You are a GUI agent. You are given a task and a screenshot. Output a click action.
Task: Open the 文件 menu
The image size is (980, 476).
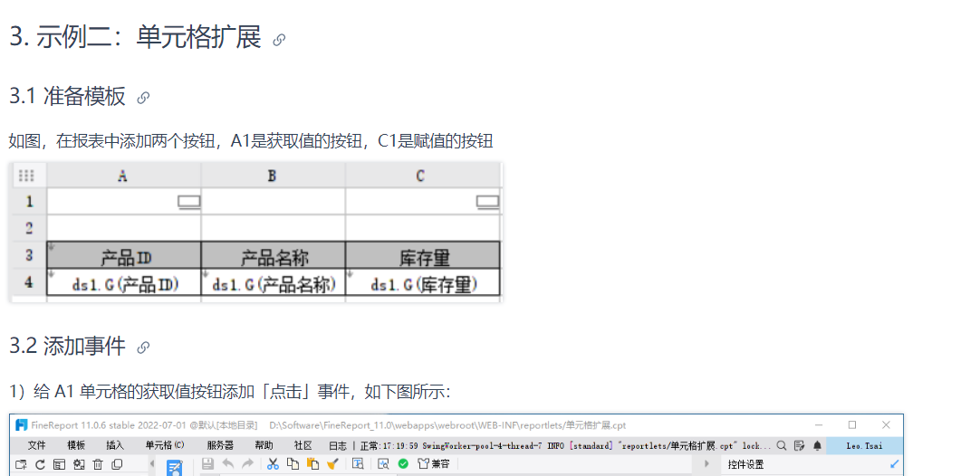click(37, 445)
